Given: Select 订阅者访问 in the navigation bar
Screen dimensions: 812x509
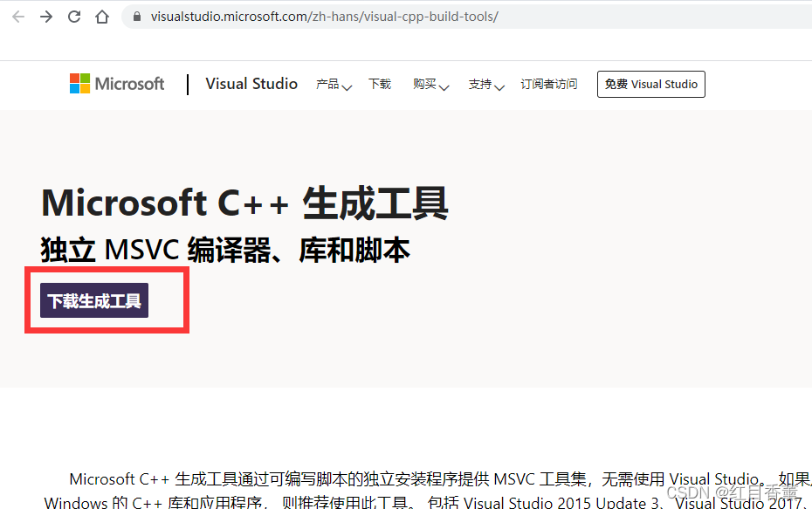Looking at the screenshot, I should click(x=549, y=84).
